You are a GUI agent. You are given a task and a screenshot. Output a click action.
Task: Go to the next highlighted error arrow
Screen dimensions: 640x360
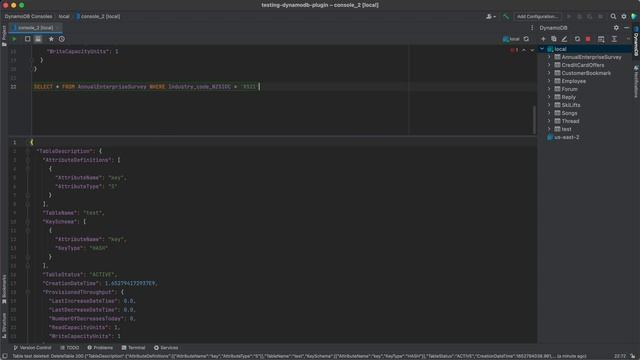tap(532, 50)
